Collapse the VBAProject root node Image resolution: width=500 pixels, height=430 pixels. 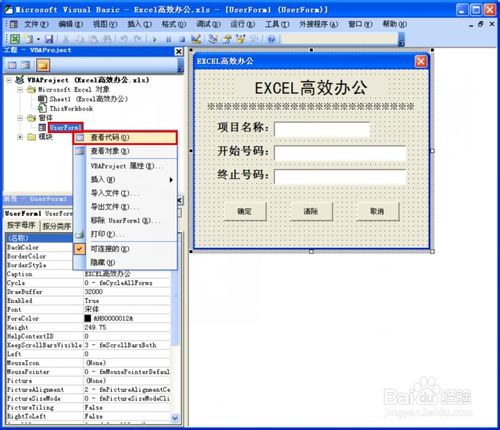tap(9, 80)
